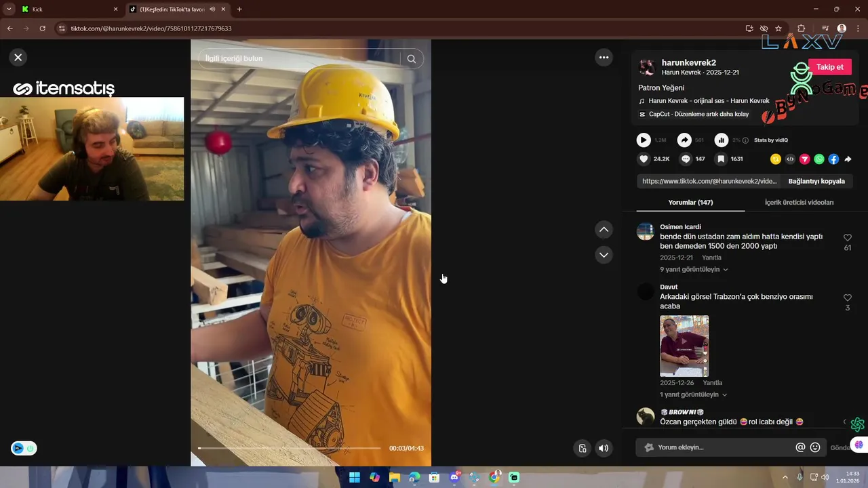868x488 pixels.
Task: Save the video with the bookmark icon
Action: pos(721,159)
